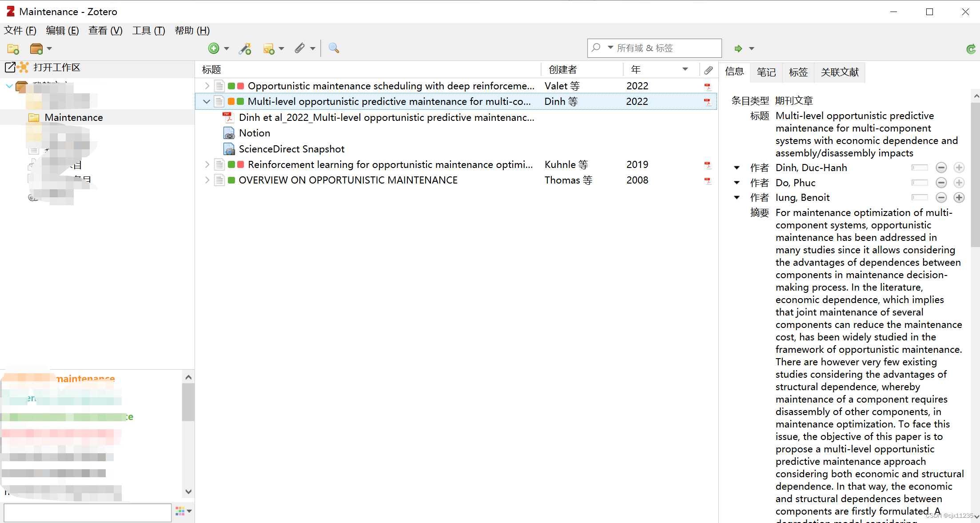980x523 pixels.
Task: Sort items by 标题 column header
Action: [x=369, y=70]
